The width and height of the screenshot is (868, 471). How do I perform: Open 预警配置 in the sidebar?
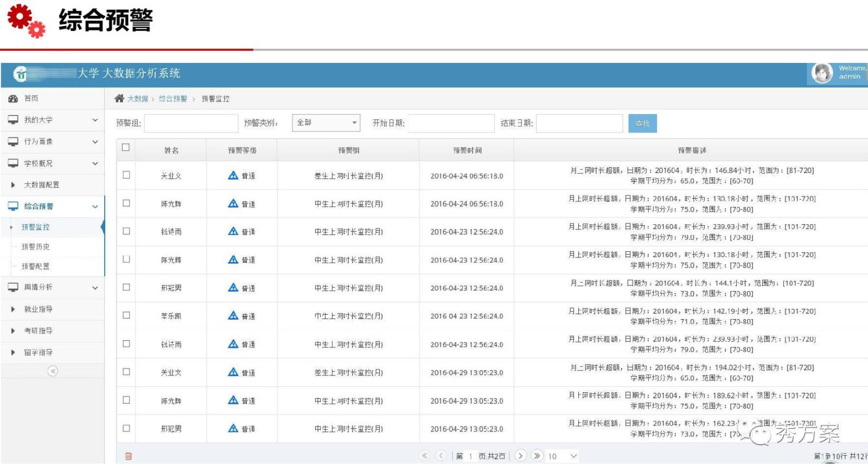(36, 266)
